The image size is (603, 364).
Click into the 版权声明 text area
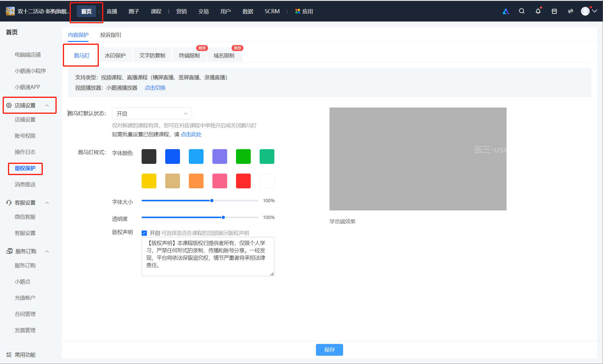pyautogui.click(x=208, y=257)
